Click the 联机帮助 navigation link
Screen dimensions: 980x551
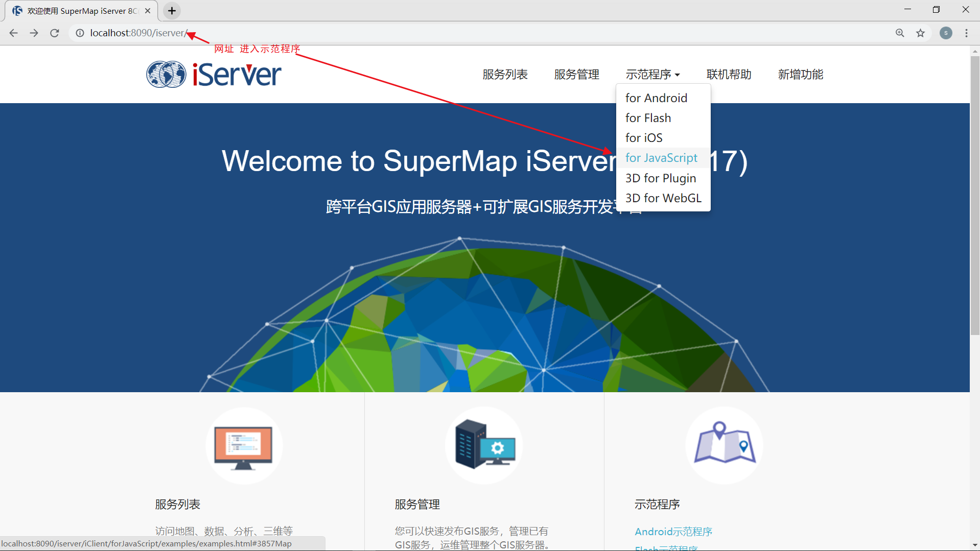pos(728,74)
